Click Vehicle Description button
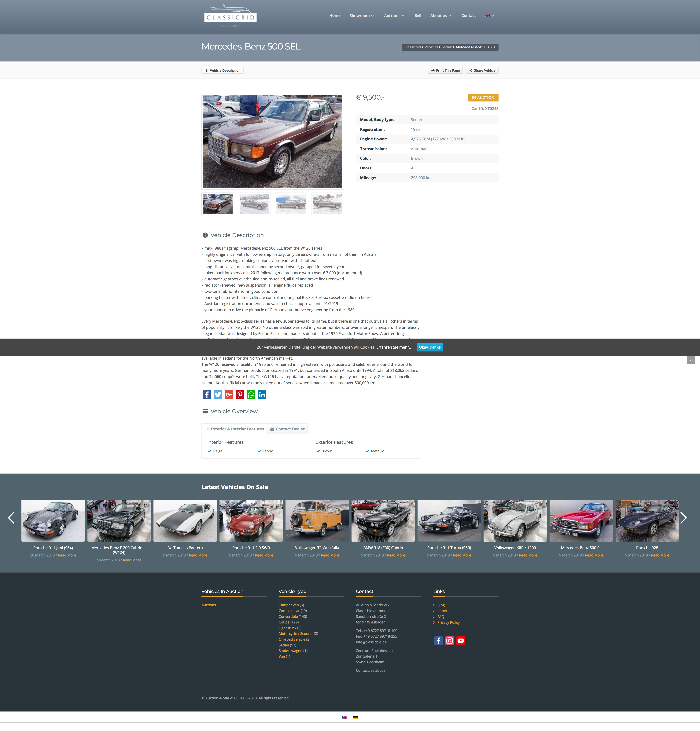Image resolution: width=700 pixels, height=731 pixels. tap(223, 71)
